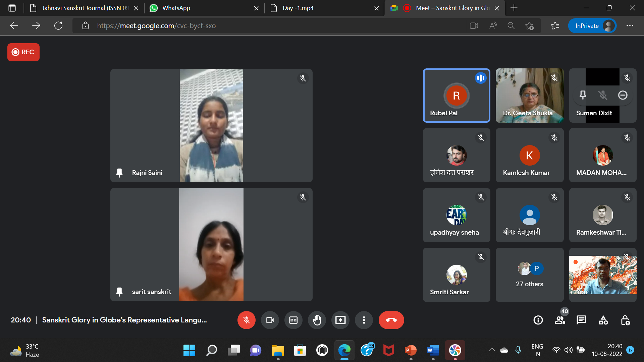644x362 pixels.
Task: Raise hand in the meeting
Action: 317,320
